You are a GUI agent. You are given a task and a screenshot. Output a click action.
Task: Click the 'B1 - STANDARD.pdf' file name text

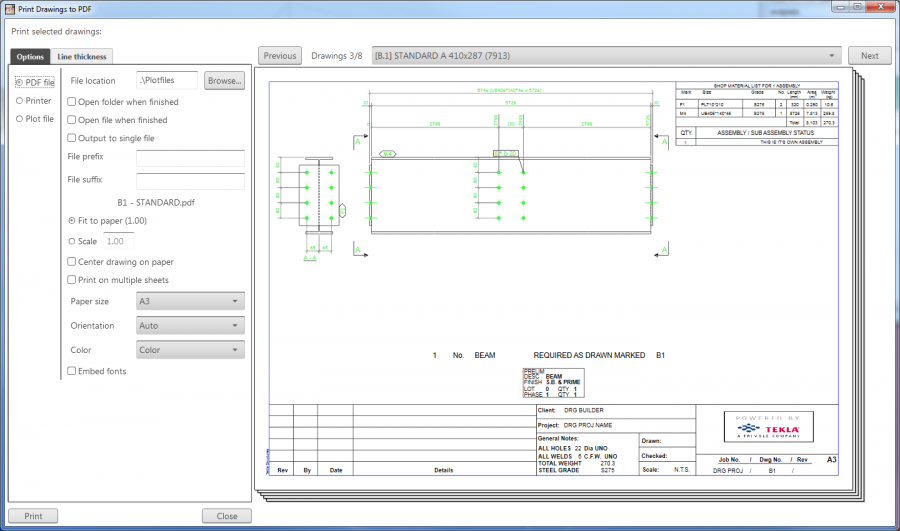[156, 203]
